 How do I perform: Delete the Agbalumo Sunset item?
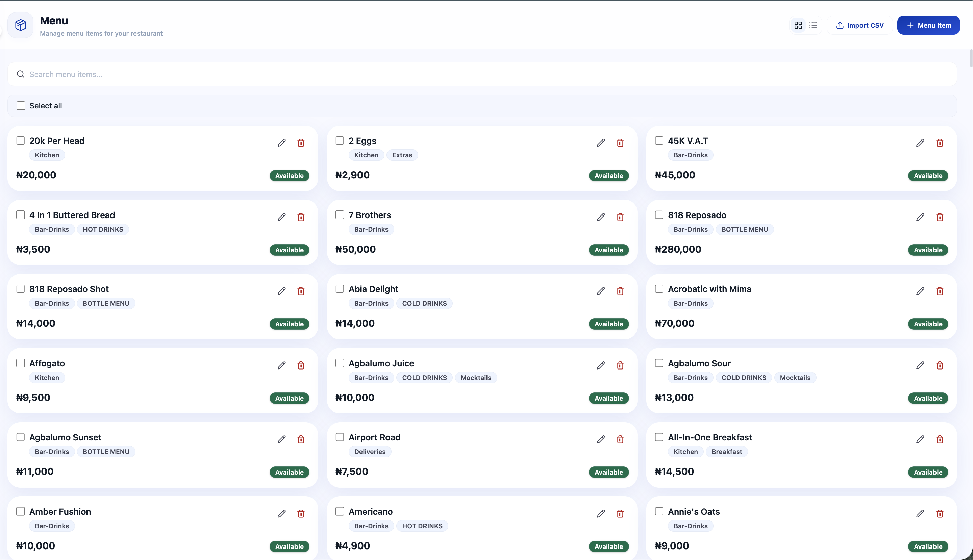301,439
